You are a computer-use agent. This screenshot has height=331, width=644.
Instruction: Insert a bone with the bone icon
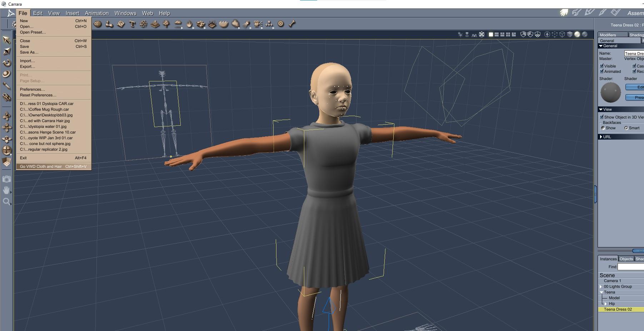(292, 24)
